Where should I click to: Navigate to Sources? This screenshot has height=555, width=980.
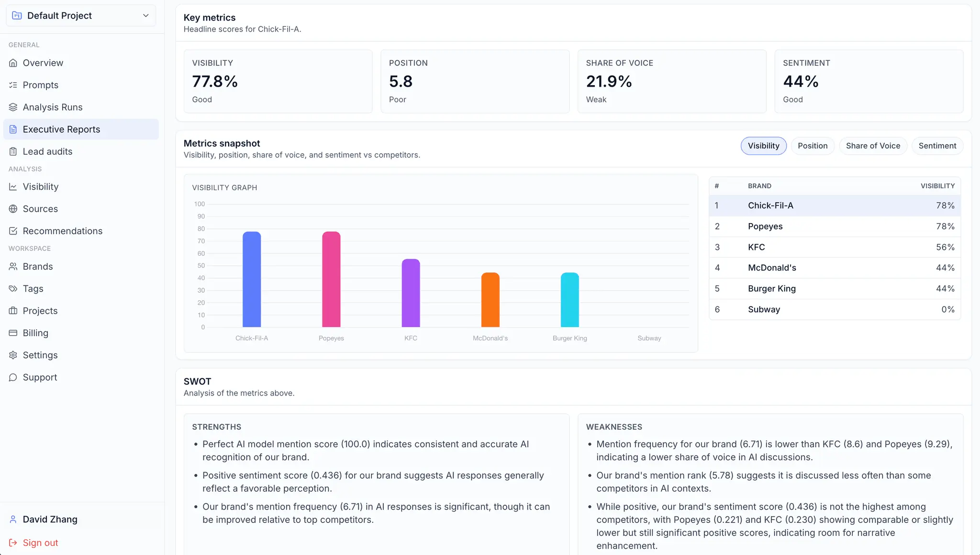point(40,209)
